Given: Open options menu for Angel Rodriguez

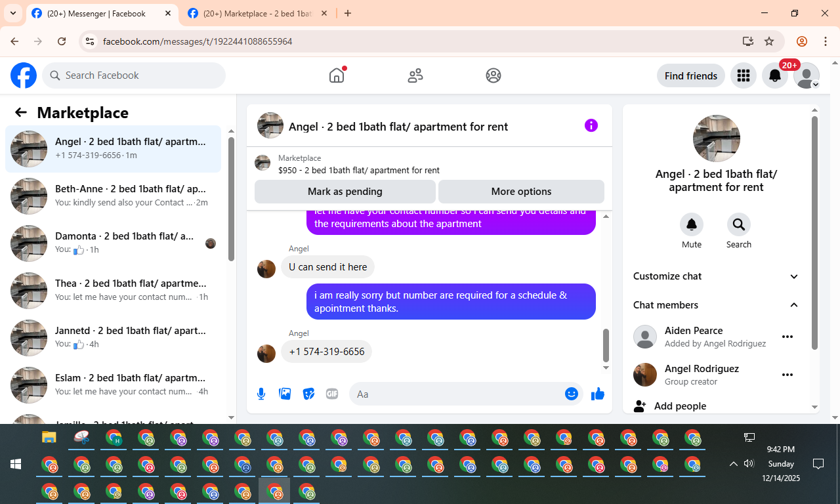Looking at the screenshot, I should [x=787, y=375].
